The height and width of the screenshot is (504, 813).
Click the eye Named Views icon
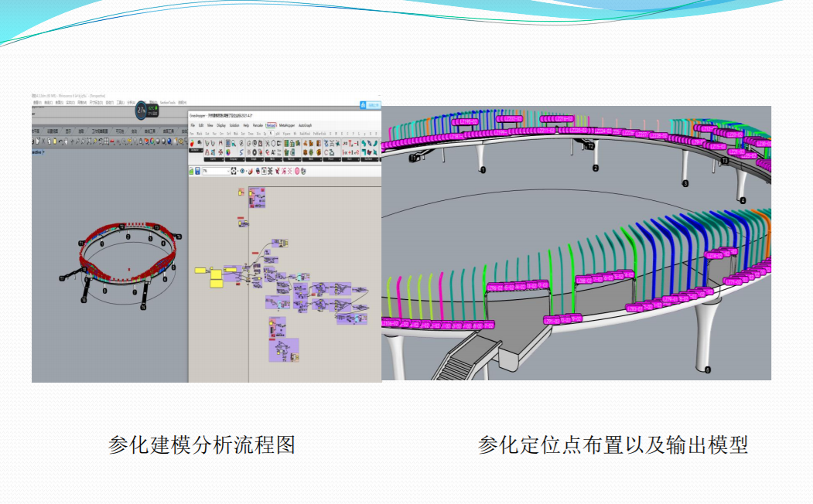[242, 171]
